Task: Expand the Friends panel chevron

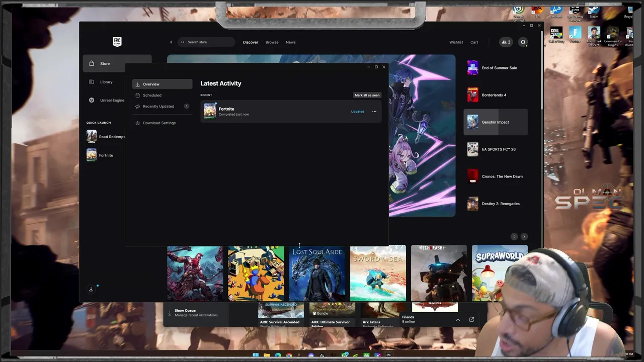Action: click(458, 320)
